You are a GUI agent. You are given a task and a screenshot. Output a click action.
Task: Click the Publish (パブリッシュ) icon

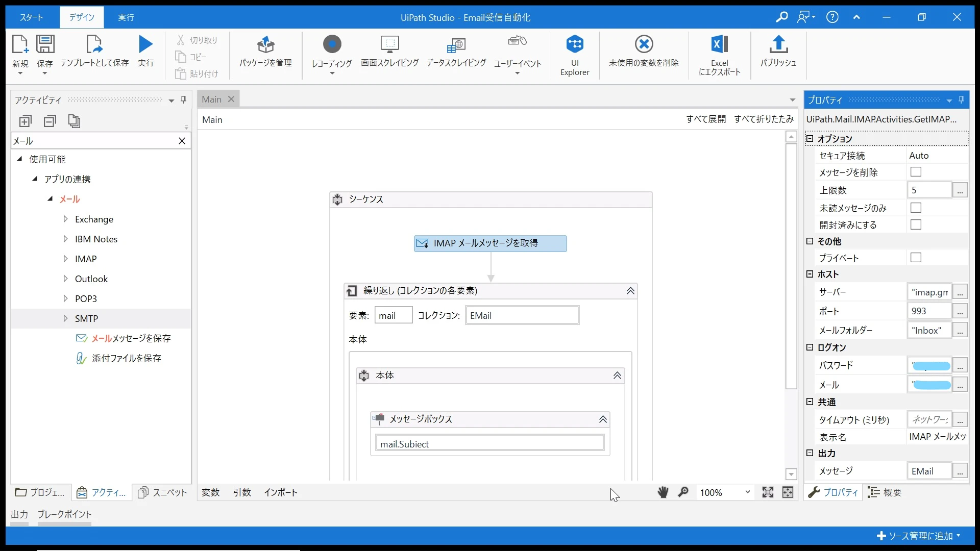tap(778, 45)
